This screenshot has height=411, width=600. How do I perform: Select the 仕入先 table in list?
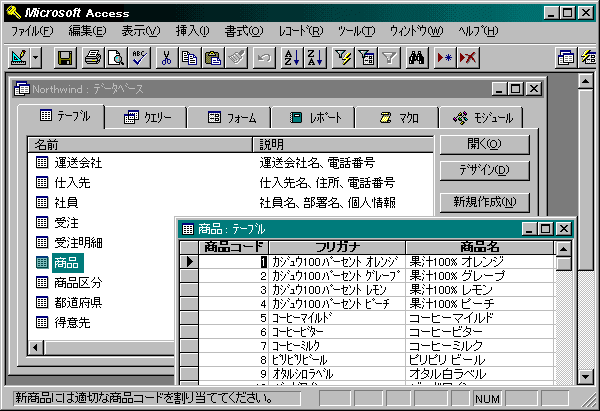pyautogui.click(x=64, y=183)
